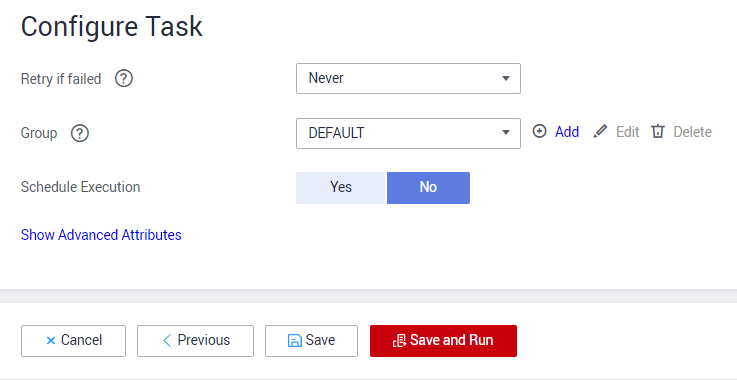Screen dimensions: 737x380
Task: Click the trash Delete icon
Action: pyautogui.click(x=658, y=131)
